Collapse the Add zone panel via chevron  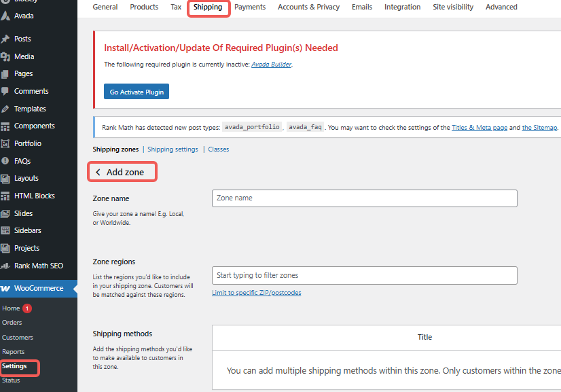pyautogui.click(x=99, y=172)
